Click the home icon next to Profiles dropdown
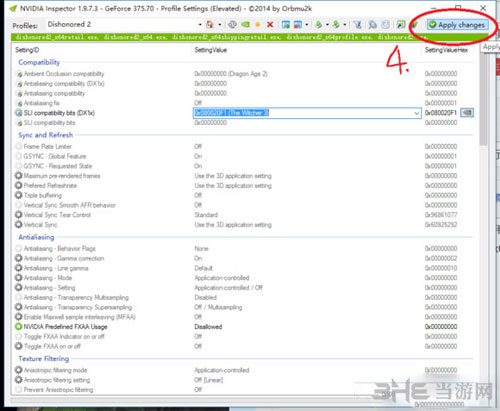The image size is (500, 411). click(209, 24)
